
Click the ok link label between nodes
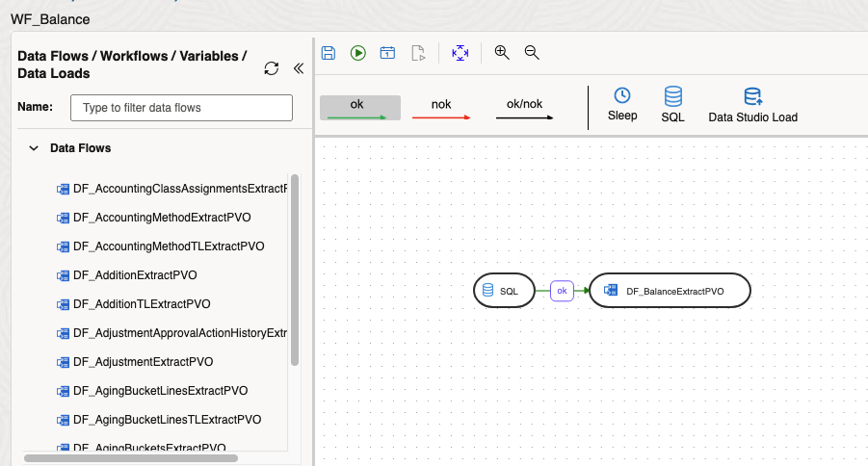562,291
